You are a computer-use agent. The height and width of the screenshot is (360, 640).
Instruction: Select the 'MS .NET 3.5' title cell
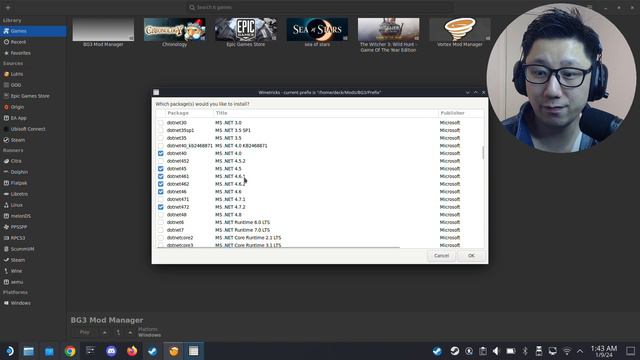pyautogui.click(x=228, y=138)
